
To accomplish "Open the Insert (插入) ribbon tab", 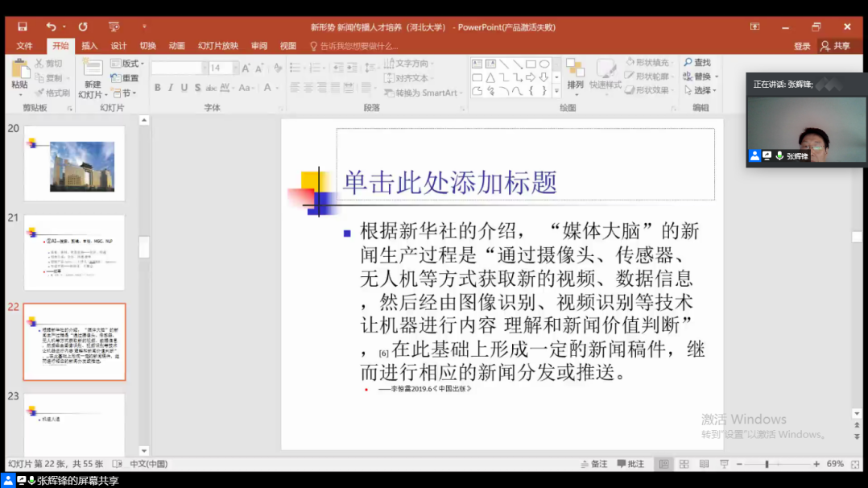I will tap(89, 46).
